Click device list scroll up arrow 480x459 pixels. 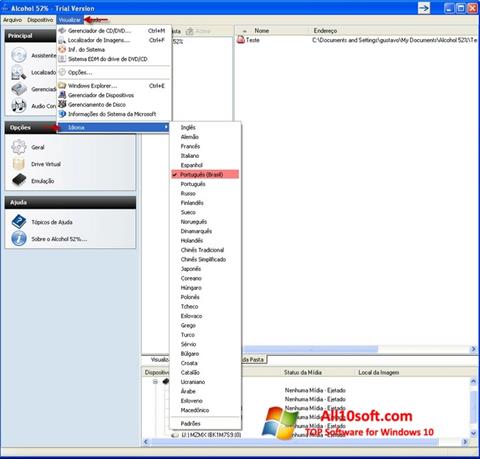473,381
